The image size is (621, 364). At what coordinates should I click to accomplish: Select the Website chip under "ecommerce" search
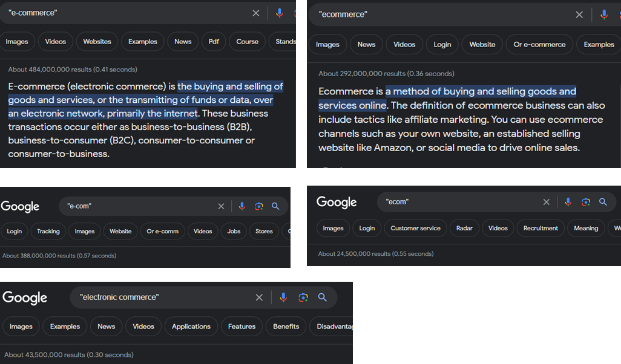tap(482, 45)
